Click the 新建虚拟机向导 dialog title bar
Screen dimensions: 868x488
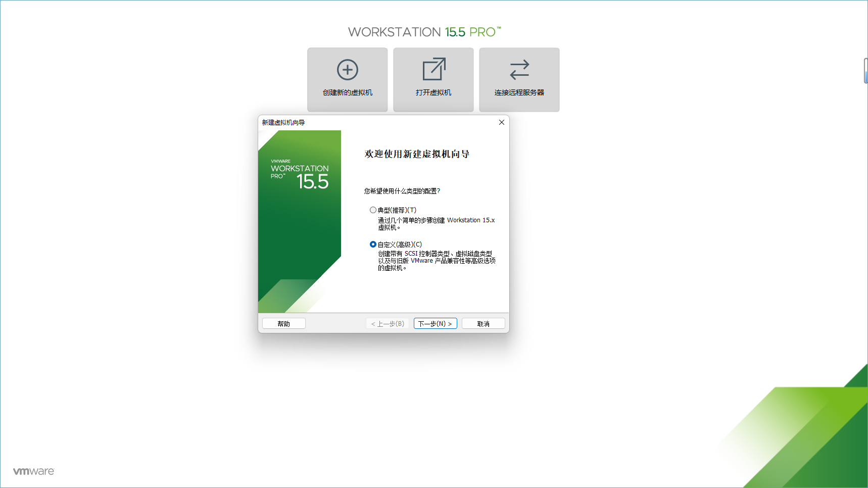pos(376,122)
